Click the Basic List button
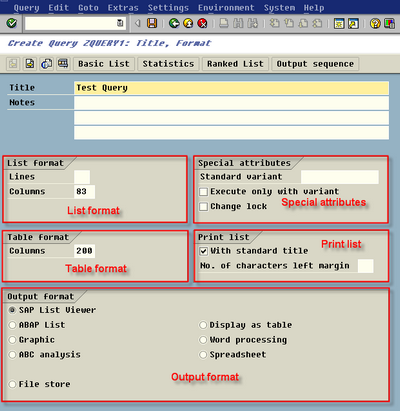This screenshot has height=411, width=400. tap(104, 64)
